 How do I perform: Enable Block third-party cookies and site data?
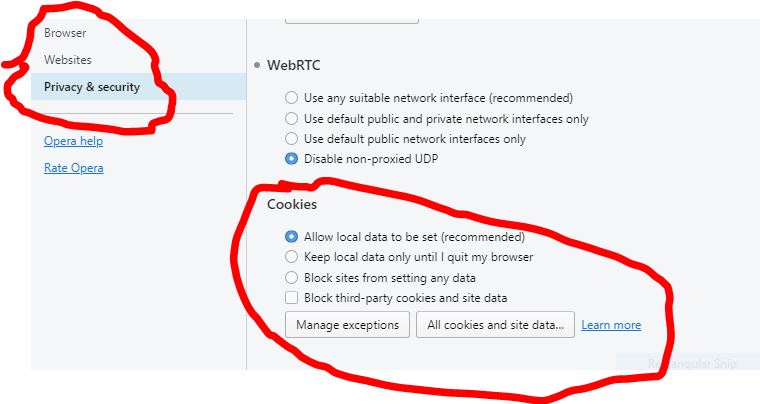coord(291,298)
